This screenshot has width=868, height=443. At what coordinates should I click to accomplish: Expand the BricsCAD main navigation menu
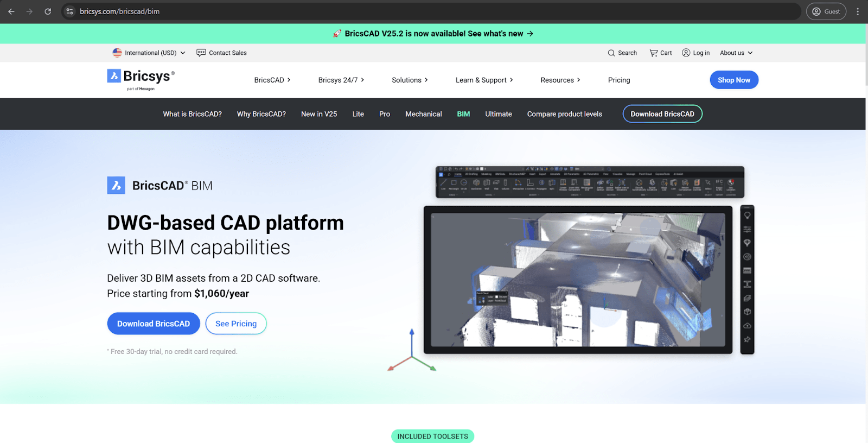point(272,80)
